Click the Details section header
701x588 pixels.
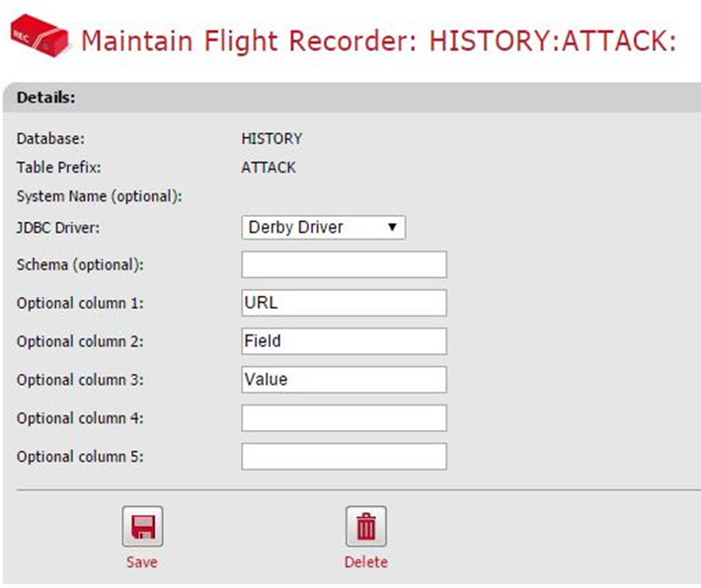tap(47, 98)
